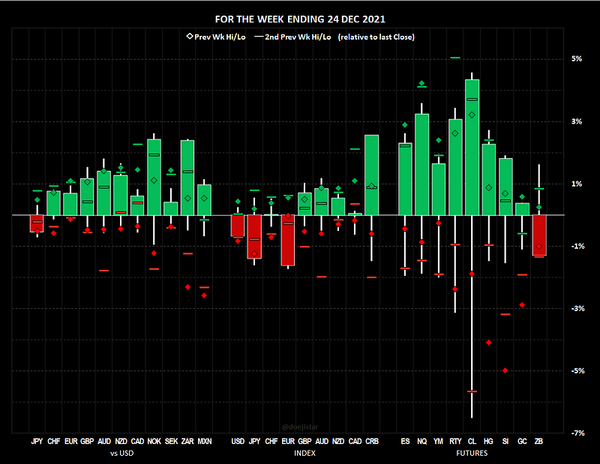Screen dimensions: 600x464
Task: Click the dash 2nd Prev Wk Hi/Lo legend marker
Action: click(x=260, y=36)
